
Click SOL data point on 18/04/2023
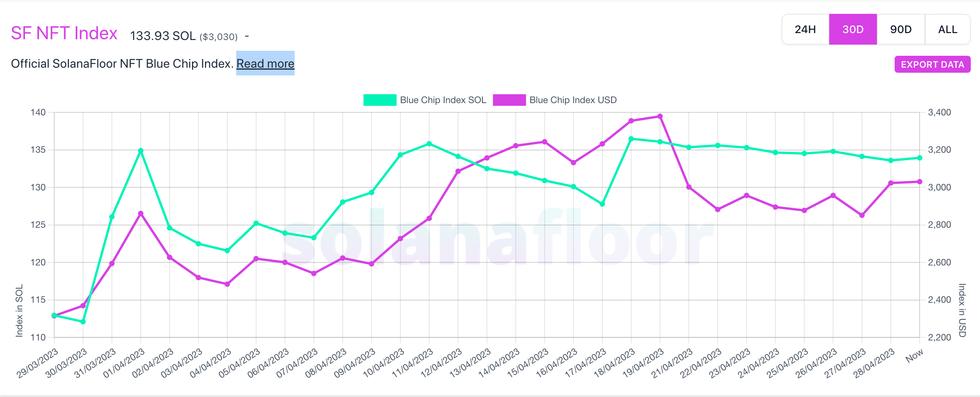(x=631, y=139)
